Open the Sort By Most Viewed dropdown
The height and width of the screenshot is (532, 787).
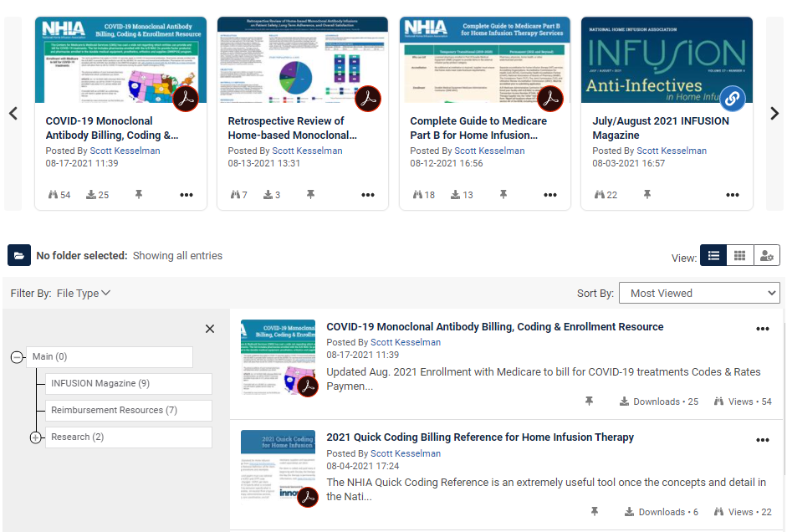pos(700,293)
